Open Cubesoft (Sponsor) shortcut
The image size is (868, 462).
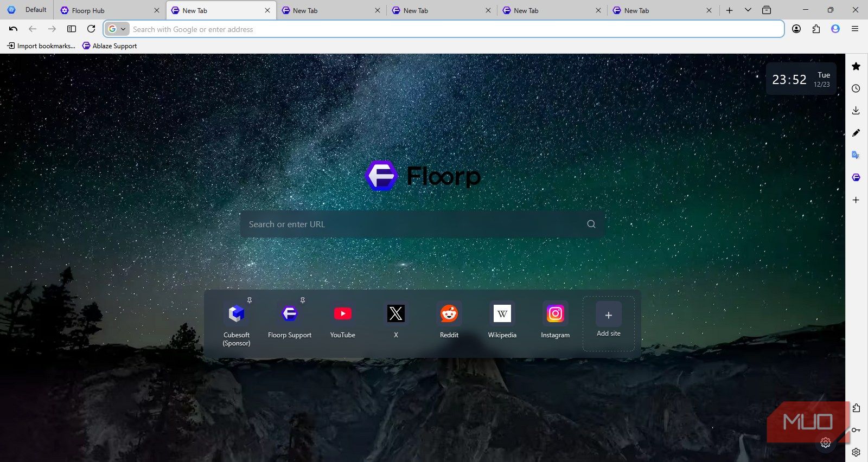click(237, 324)
